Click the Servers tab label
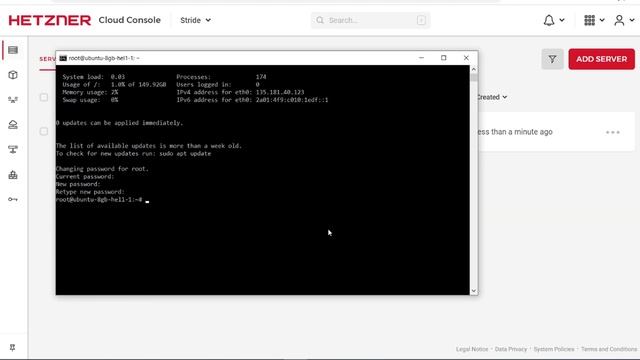Viewport: 640px width, 360px height. click(47, 59)
